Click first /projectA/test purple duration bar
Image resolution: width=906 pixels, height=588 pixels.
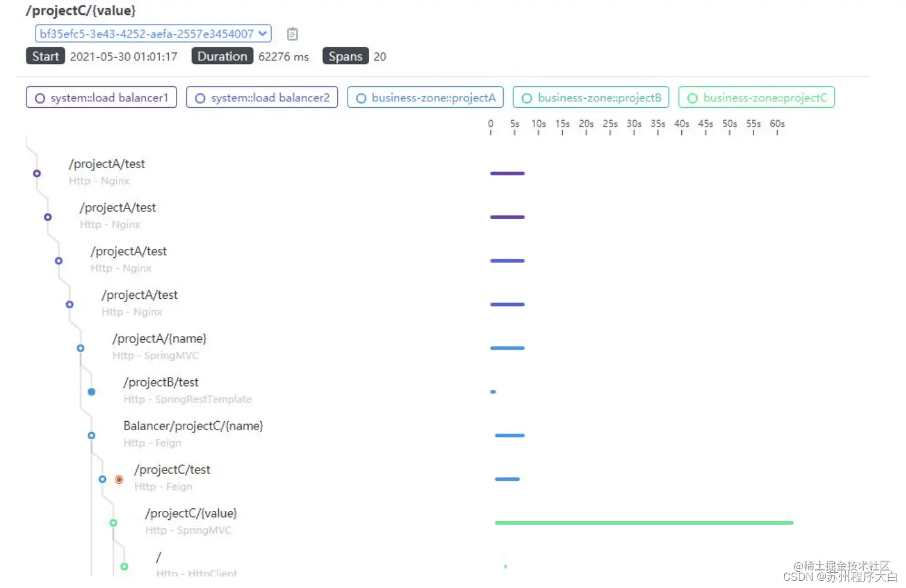507,174
